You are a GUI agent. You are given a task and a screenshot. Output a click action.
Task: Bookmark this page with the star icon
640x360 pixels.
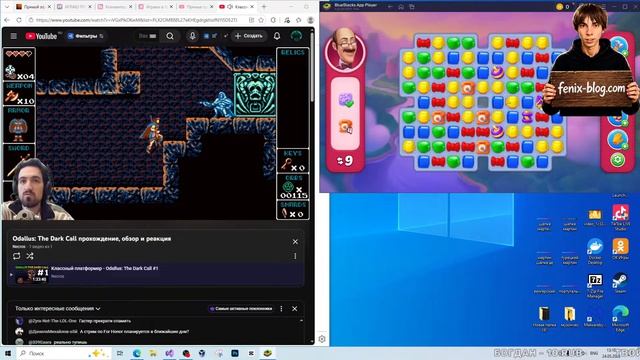tap(261, 20)
